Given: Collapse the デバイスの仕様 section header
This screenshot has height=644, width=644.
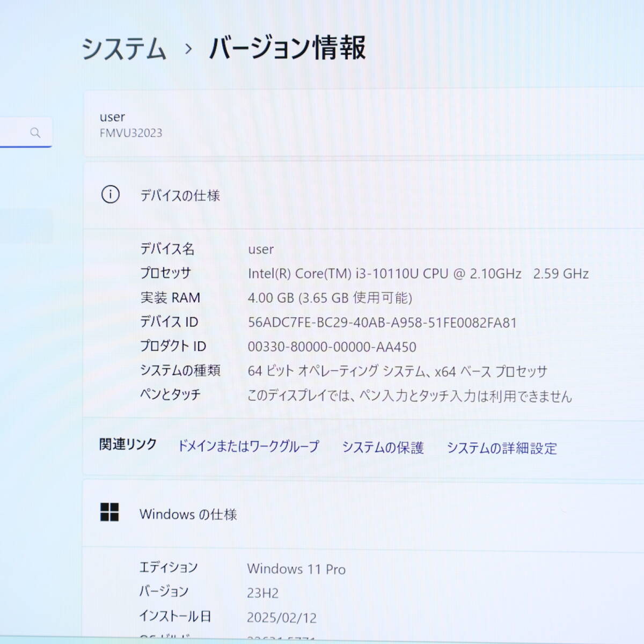Looking at the screenshot, I should (363, 195).
